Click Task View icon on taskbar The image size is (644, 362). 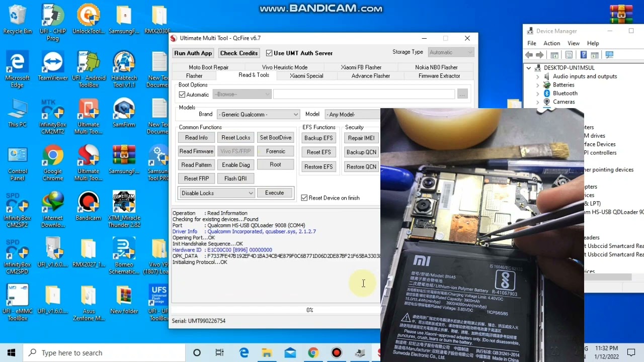tap(219, 353)
